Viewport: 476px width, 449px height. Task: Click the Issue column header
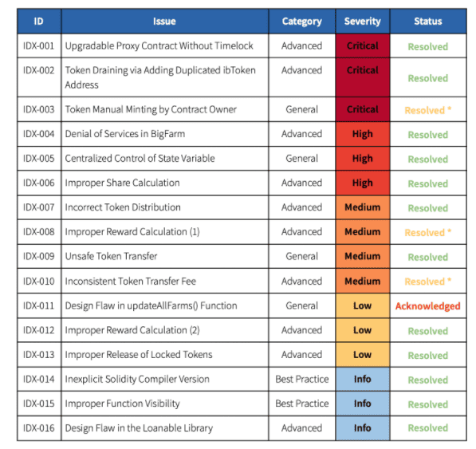pos(164,22)
